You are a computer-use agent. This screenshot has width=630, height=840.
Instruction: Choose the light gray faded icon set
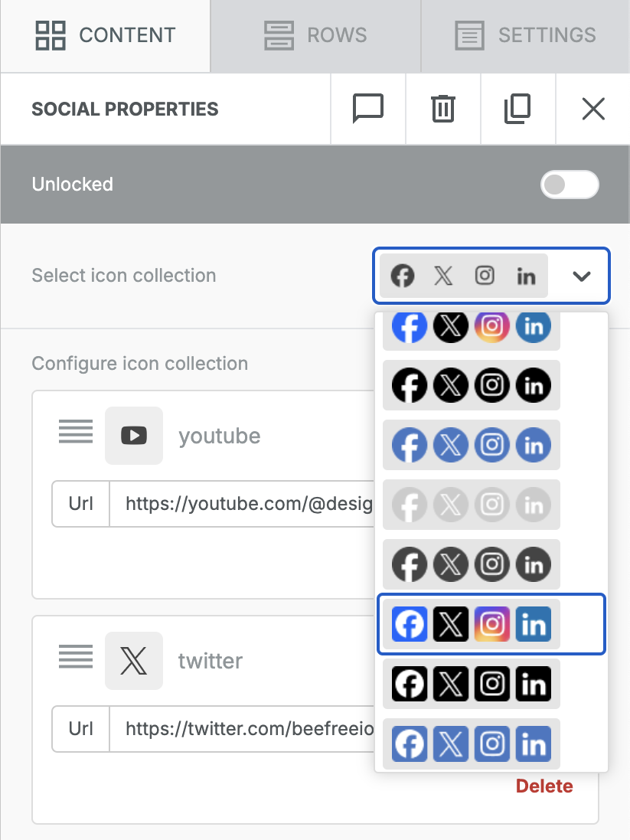(471, 505)
